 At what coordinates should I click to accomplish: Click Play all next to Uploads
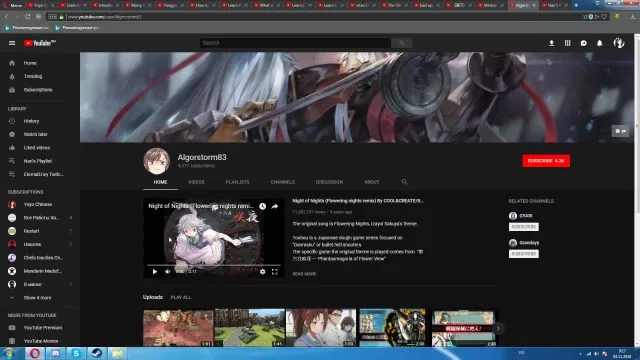[181, 297]
